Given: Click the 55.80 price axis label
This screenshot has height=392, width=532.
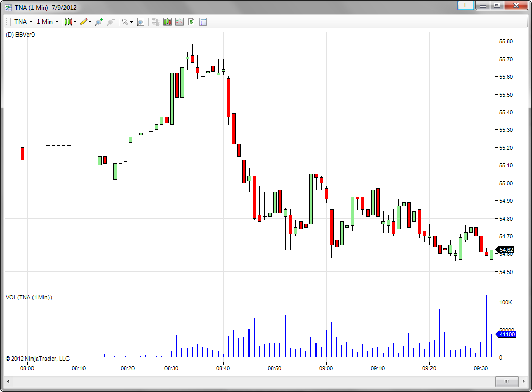Looking at the screenshot, I should [x=506, y=41].
